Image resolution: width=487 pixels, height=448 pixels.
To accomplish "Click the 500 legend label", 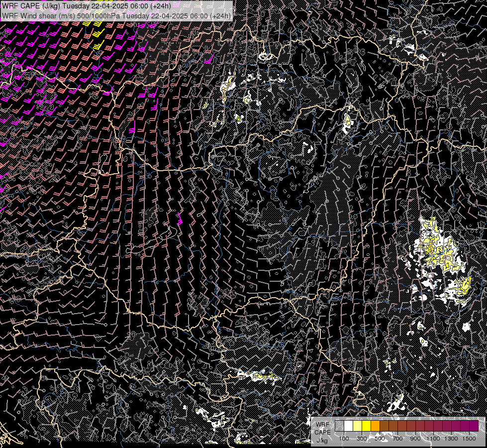I will click(380, 439).
